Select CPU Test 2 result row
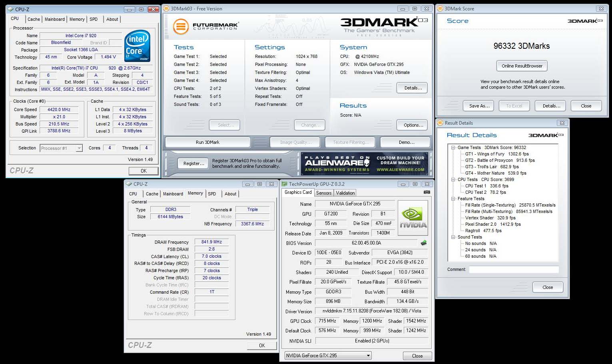This screenshot has width=612, height=364. [485, 192]
